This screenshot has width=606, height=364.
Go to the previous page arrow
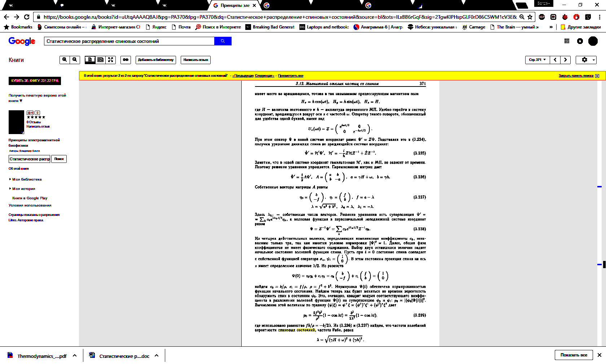[555, 60]
